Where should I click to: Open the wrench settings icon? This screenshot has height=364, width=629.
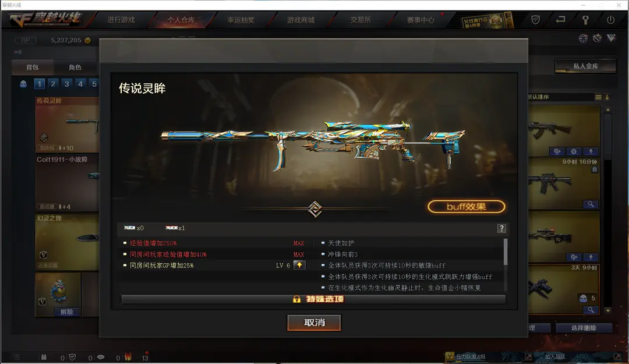[x=585, y=20]
